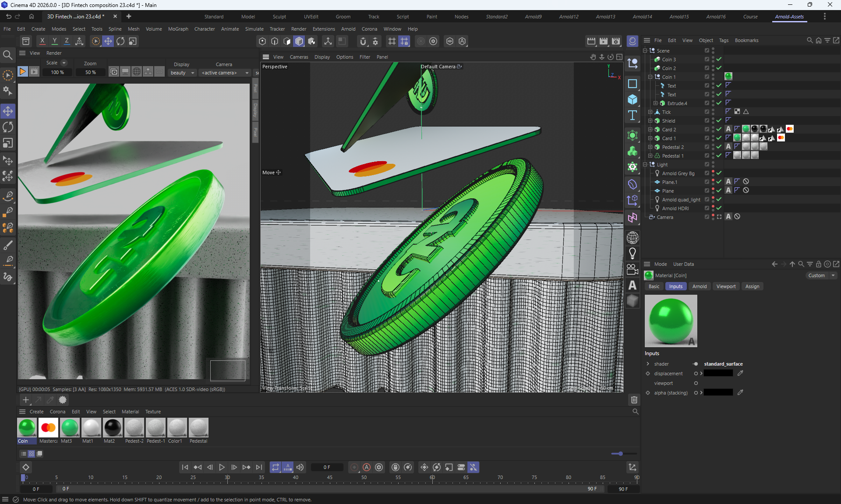
Task: Start IPR render with play icon
Action: coord(22,72)
